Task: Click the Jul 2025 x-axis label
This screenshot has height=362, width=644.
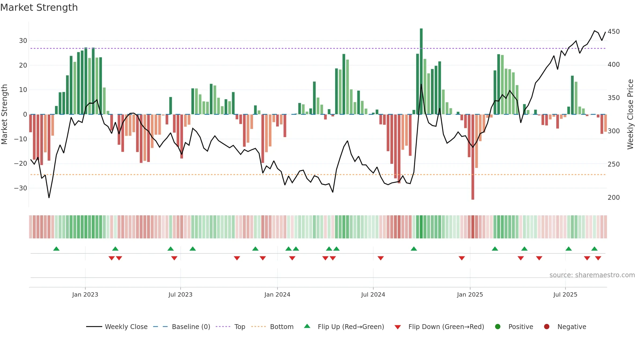Action: pyautogui.click(x=565, y=294)
